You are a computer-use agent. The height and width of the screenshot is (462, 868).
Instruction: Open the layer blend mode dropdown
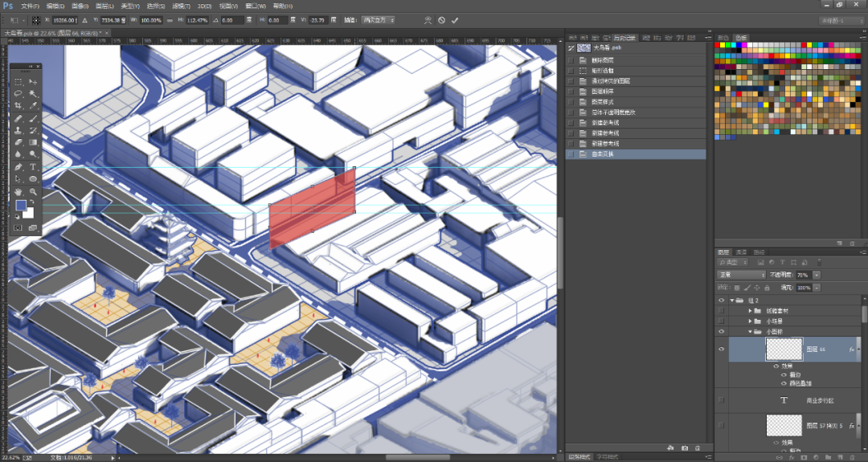point(740,275)
